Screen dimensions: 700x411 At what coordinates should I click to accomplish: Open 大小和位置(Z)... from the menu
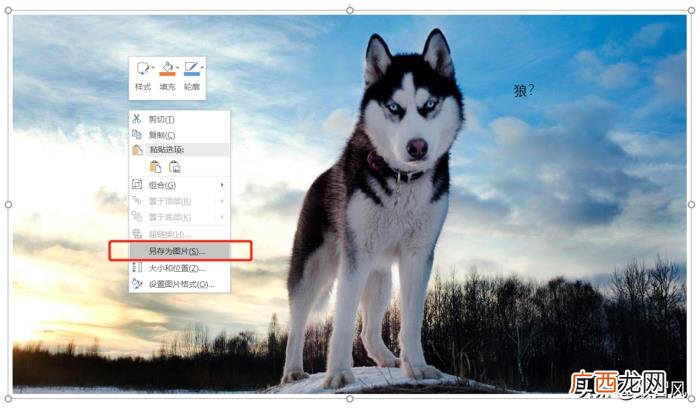[179, 268]
